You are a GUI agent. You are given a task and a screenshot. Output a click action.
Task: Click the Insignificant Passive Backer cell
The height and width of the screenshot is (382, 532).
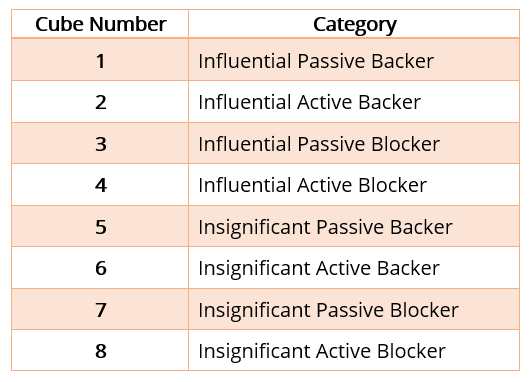(354, 226)
